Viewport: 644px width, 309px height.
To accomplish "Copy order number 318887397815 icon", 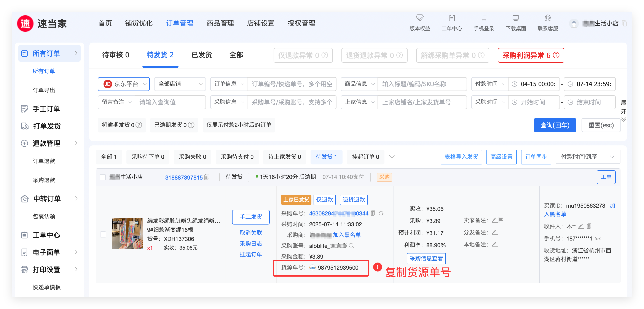I will pos(207,177).
